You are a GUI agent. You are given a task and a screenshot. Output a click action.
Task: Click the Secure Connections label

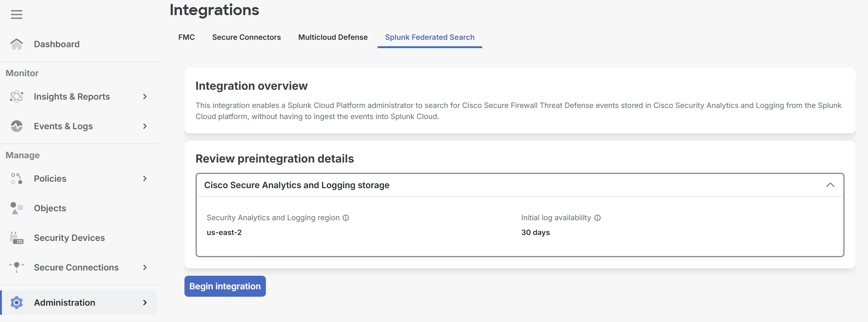76,267
